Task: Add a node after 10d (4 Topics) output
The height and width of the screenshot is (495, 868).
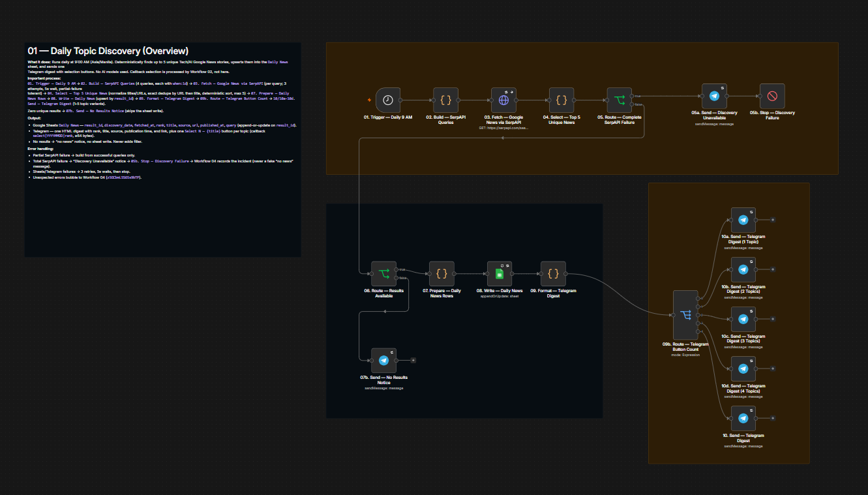Action: click(x=773, y=368)
